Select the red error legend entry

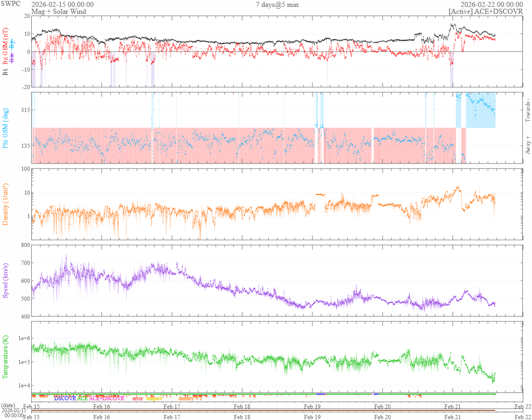[x=137, y=398]
